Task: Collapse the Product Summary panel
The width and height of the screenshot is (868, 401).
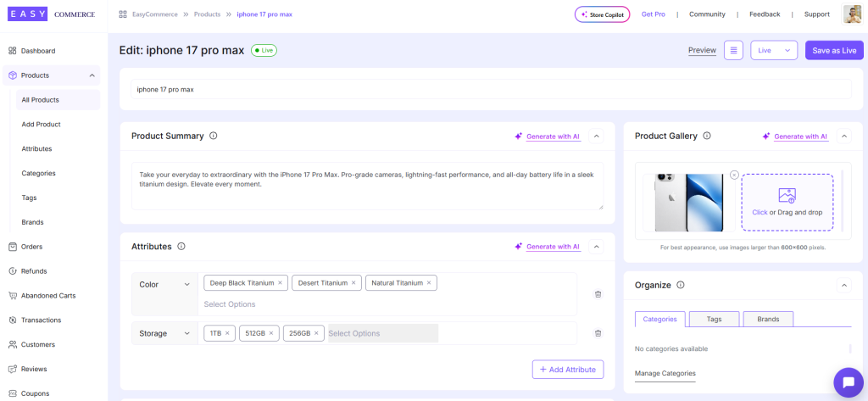Action: point(596,136)
